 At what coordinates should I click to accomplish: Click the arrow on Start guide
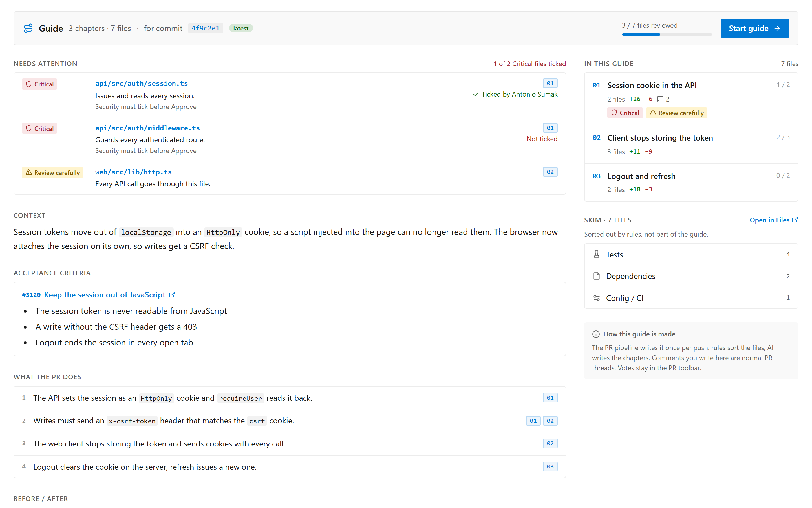(x=777, y=28)
